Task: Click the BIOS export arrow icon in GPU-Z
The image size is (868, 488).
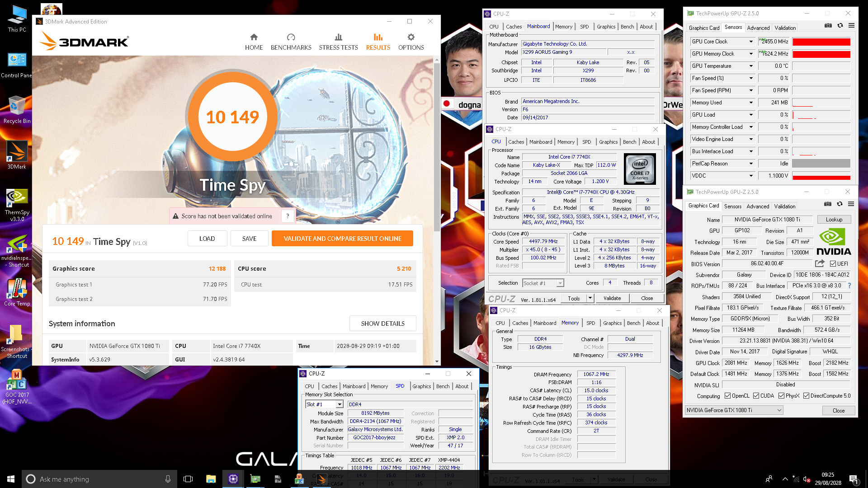Action: coord(820,263)
